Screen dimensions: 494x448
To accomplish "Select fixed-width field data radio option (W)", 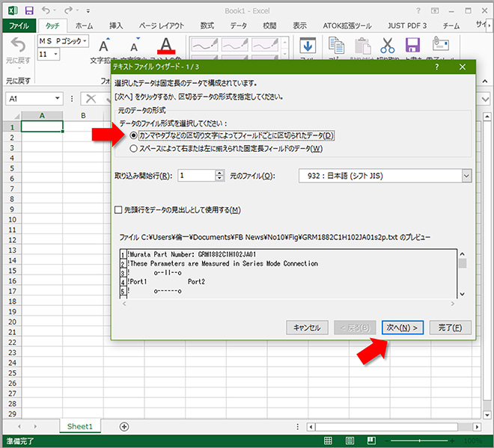I will click(x=133, y=148).
